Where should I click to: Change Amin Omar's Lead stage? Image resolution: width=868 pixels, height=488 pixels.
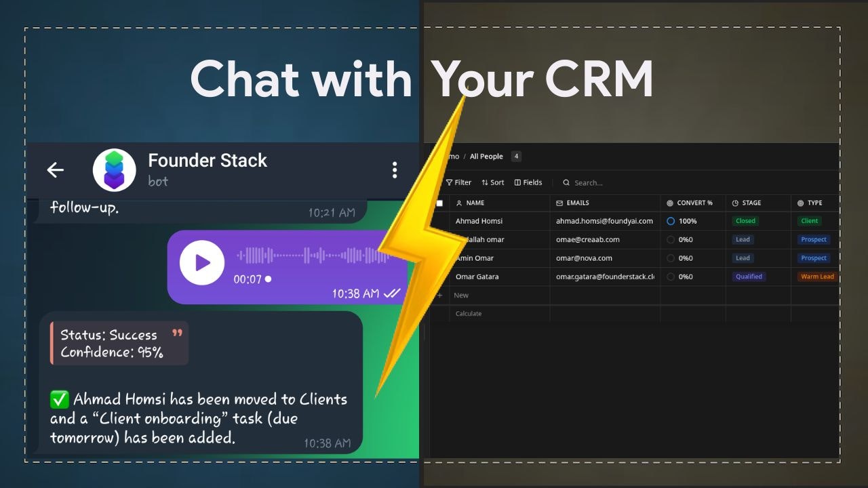pyautogui.click(x=743, y=258)
